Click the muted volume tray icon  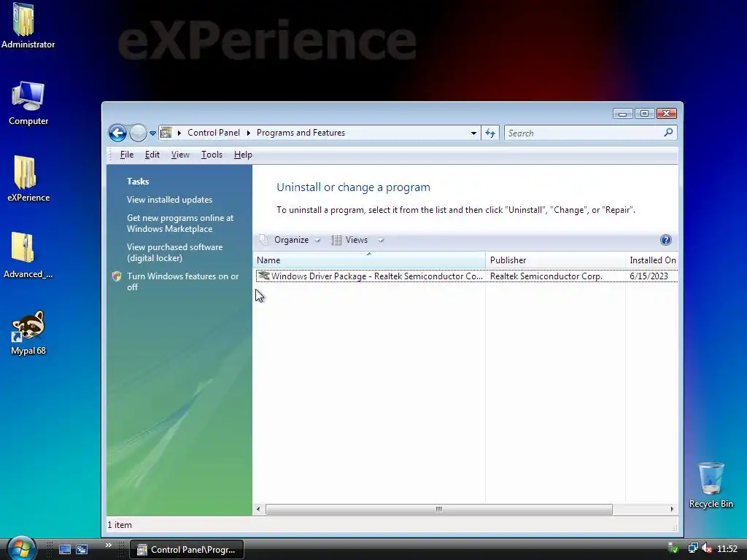point(706,548)
